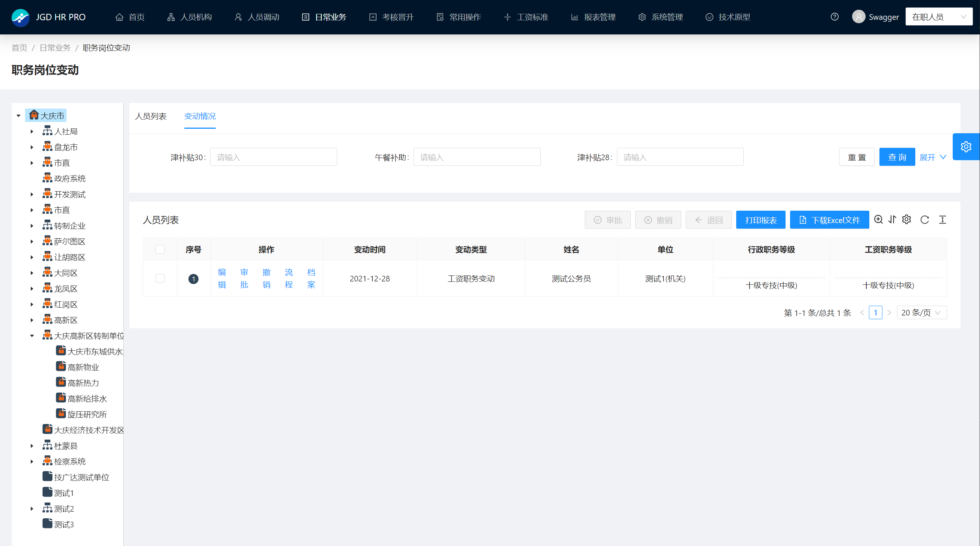
Task: Click the 政府系统 organization icon
Action: [x=47, y=178]
